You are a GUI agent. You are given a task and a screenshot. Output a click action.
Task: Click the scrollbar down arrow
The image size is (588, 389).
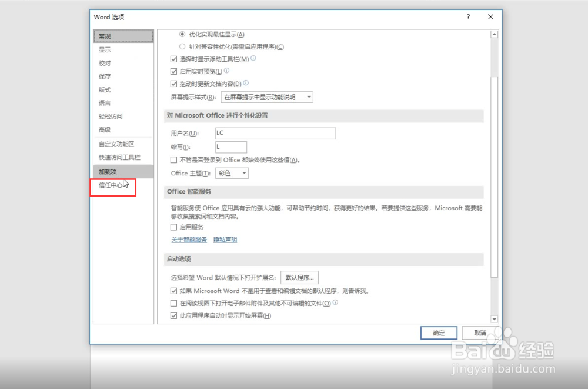point(495,319)
